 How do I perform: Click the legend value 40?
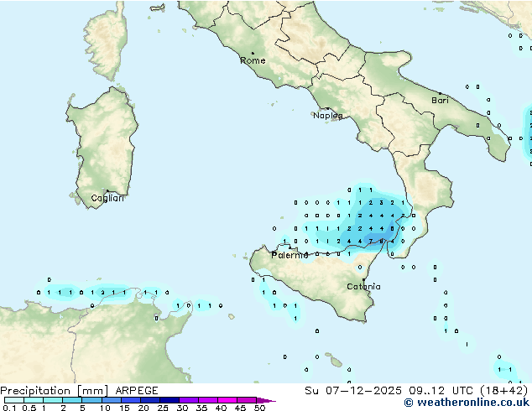click(x=221, y=408)
